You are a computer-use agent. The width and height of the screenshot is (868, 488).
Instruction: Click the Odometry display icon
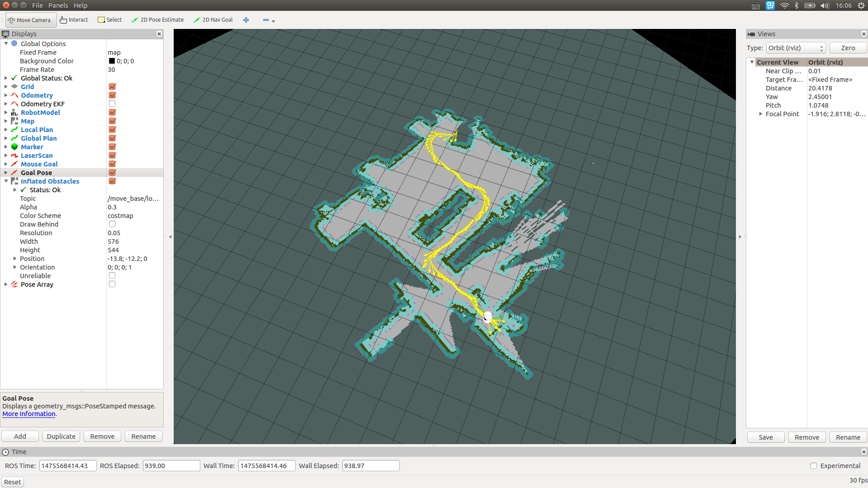(x=14, y=95)
